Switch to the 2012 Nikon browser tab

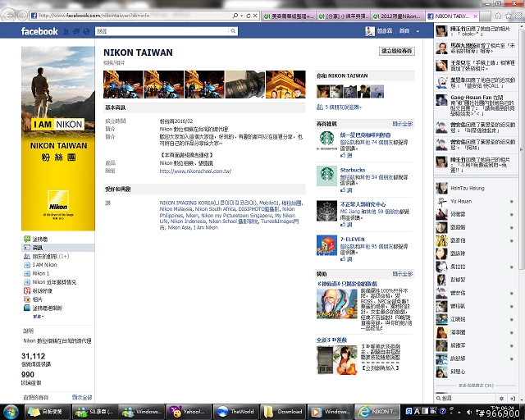click(397, 16)
